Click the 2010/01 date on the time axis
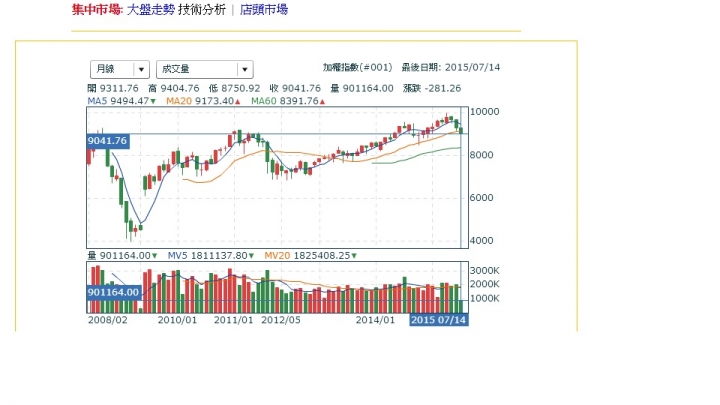 click(x=177, y=320)
